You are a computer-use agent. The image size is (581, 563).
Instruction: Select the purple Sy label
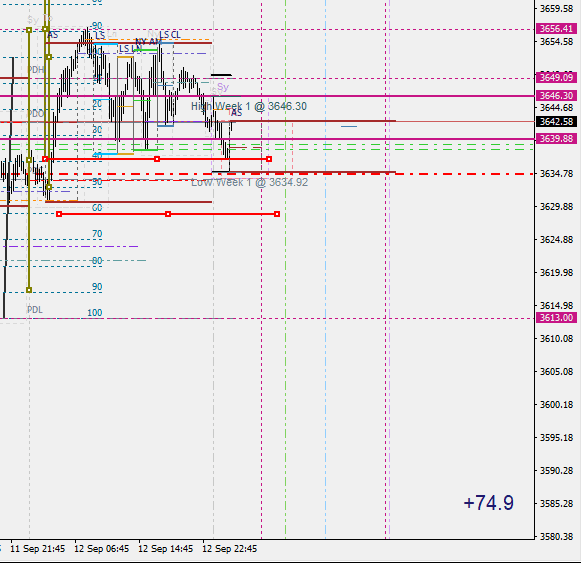(x=223, y=87)
